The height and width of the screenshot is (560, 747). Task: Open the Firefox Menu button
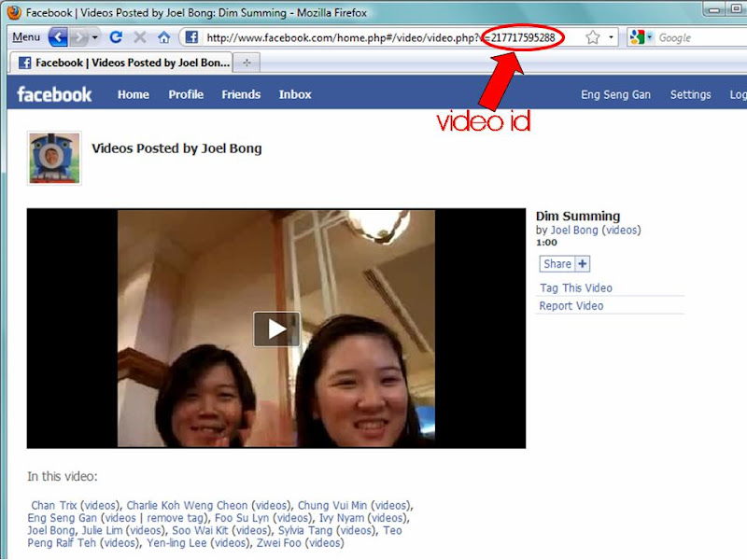tap(26, 37)
